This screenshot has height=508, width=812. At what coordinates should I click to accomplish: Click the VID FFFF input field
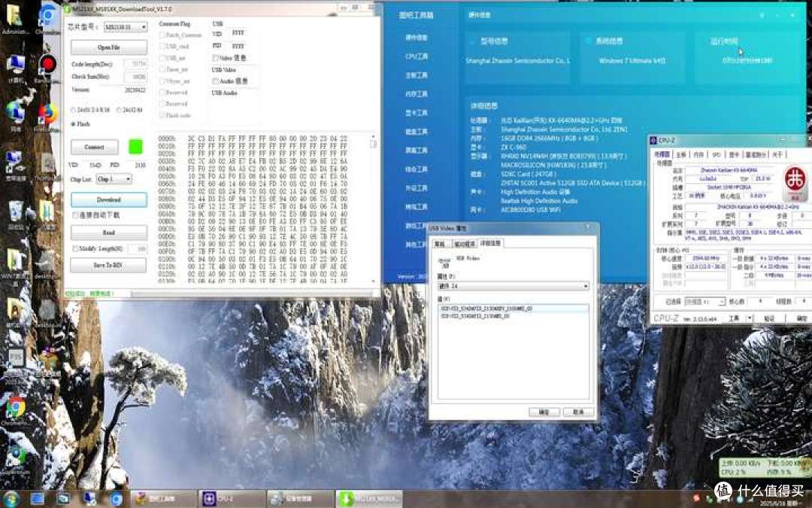point(239,32)
